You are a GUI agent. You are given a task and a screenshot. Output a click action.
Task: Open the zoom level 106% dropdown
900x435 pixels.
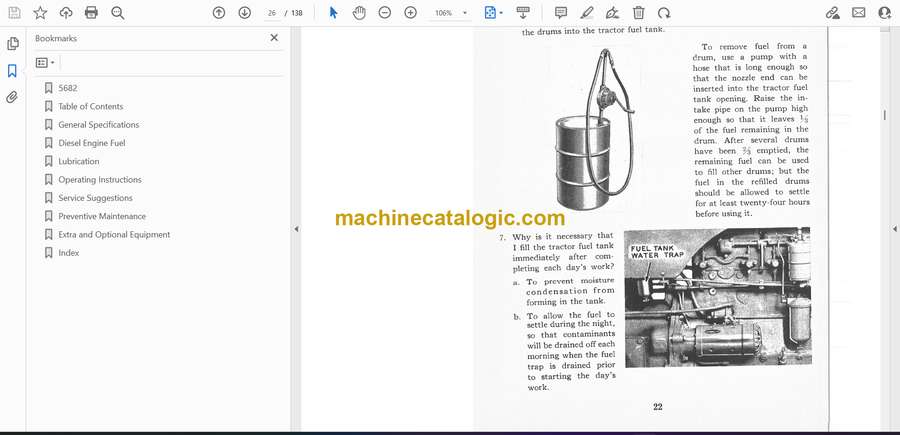click(x=451, y=13)
